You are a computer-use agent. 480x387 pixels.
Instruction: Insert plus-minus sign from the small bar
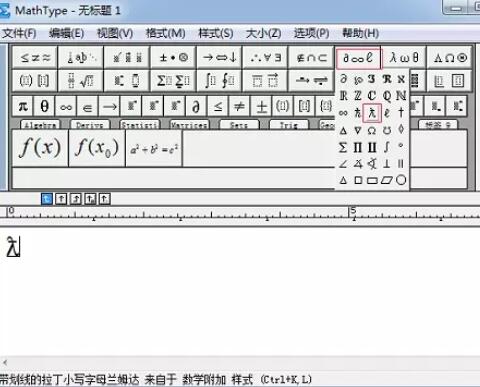click(261, 107)
